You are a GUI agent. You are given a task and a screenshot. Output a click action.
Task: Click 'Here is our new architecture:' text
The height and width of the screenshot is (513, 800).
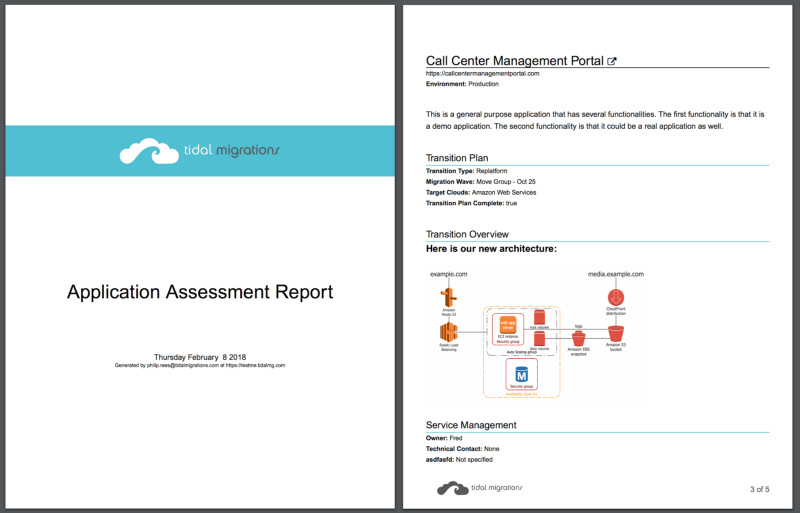[x=491, y=249]
